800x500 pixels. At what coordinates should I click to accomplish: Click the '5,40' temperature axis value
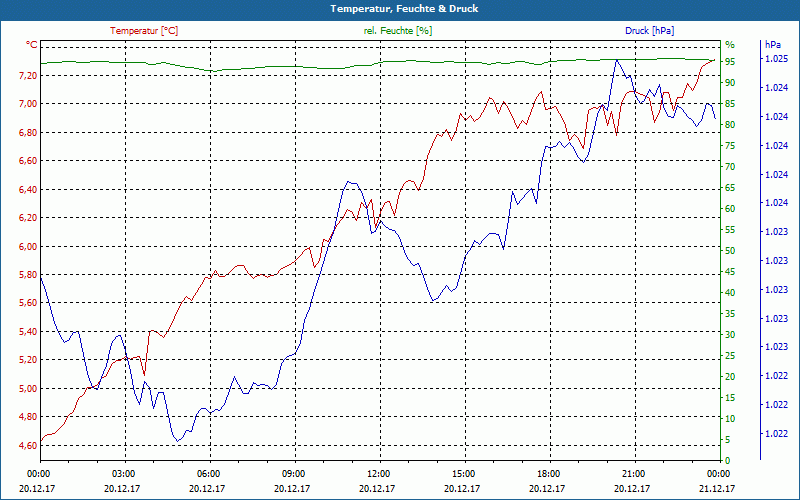tap(28, 332)
